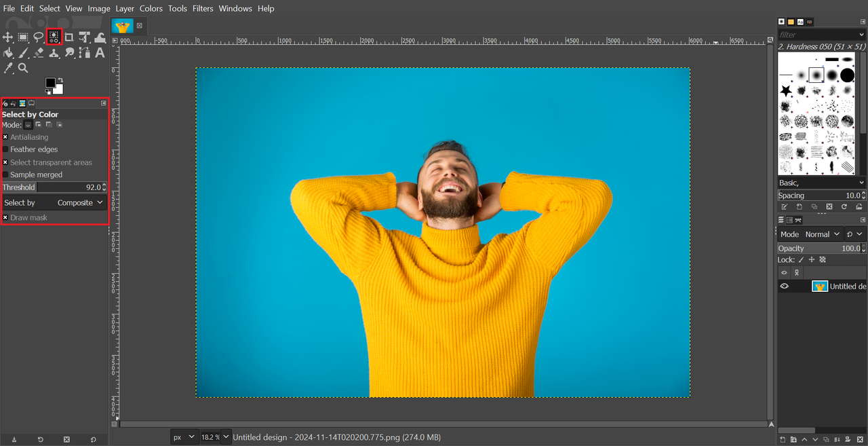Screen dimensions: 868x446
Task: Click the Delete brush icon
Action: click(x=829, y=206)
